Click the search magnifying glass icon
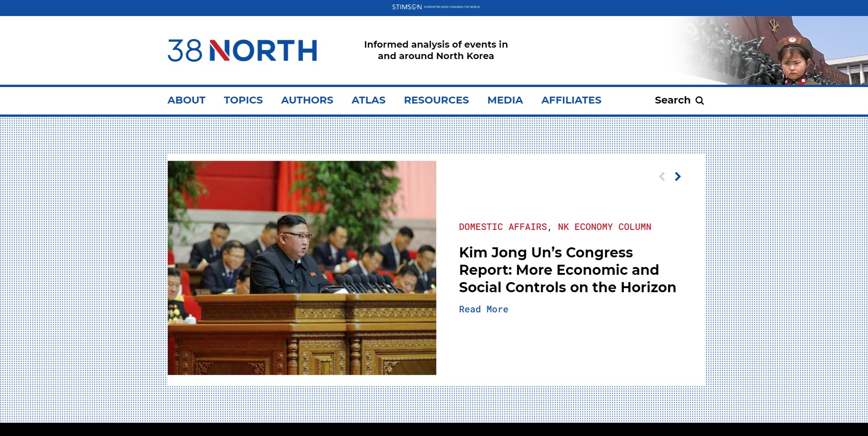This screenshot has width=868, height=436. coord(699,101)
